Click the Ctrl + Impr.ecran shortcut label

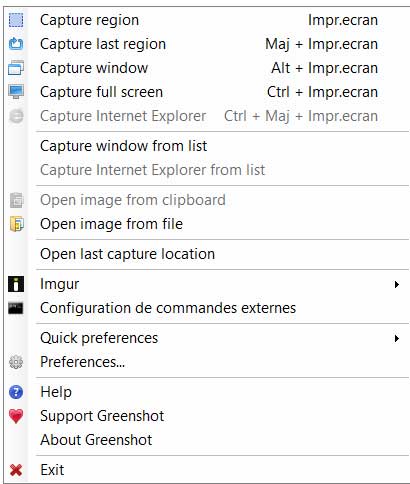tap(322, 92)
